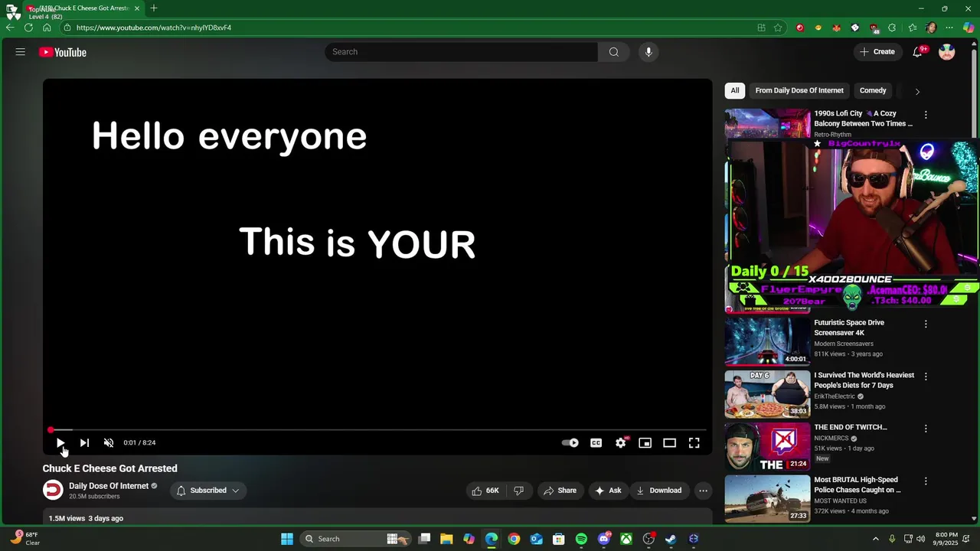Screen dimensions: 980x551
Task: Dislike the video
Action: point(518,491)
